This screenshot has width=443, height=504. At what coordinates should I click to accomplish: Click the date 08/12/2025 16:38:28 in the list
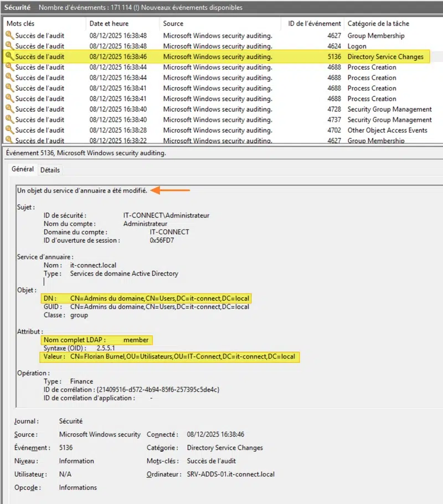click(x=118, y=130)
